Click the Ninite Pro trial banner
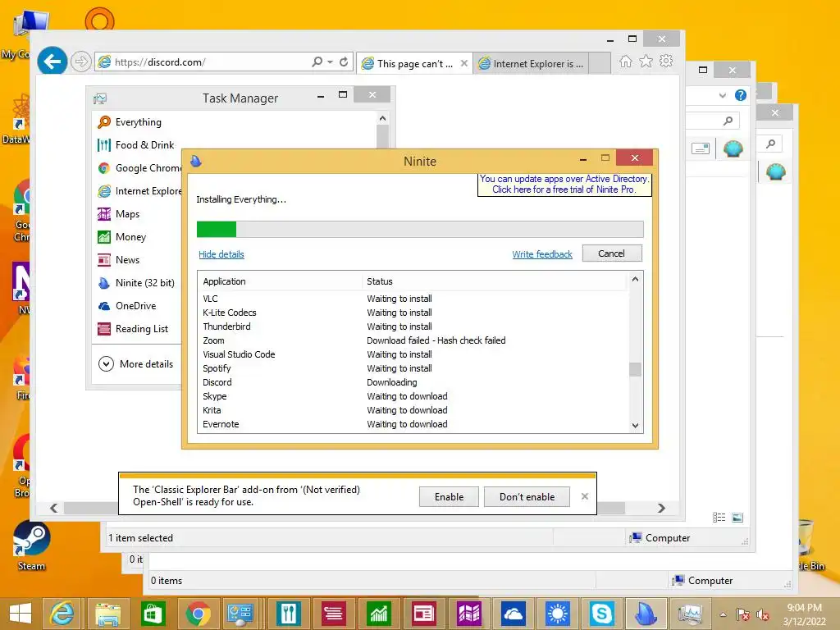Viewport: 840px width, 630px height. (564, 185)
